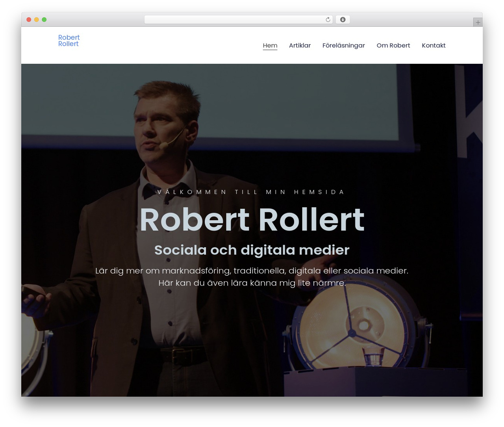Close the browser window with red button
504x427 pixels.
tap(29, 20)
